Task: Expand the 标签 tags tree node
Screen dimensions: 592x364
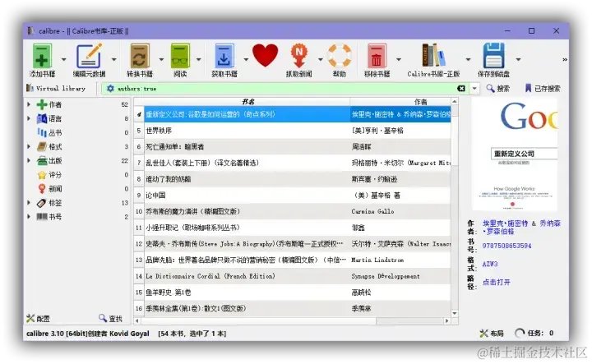Action: click(29, 203)
